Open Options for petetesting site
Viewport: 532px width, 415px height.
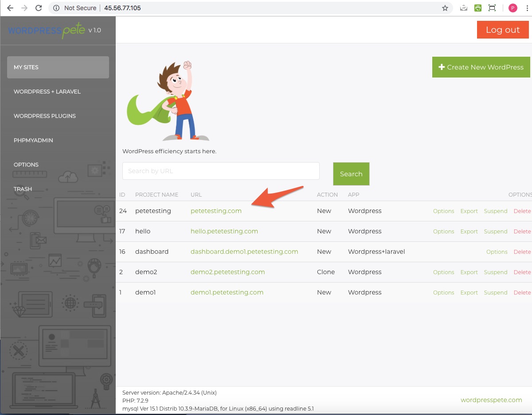443,211
